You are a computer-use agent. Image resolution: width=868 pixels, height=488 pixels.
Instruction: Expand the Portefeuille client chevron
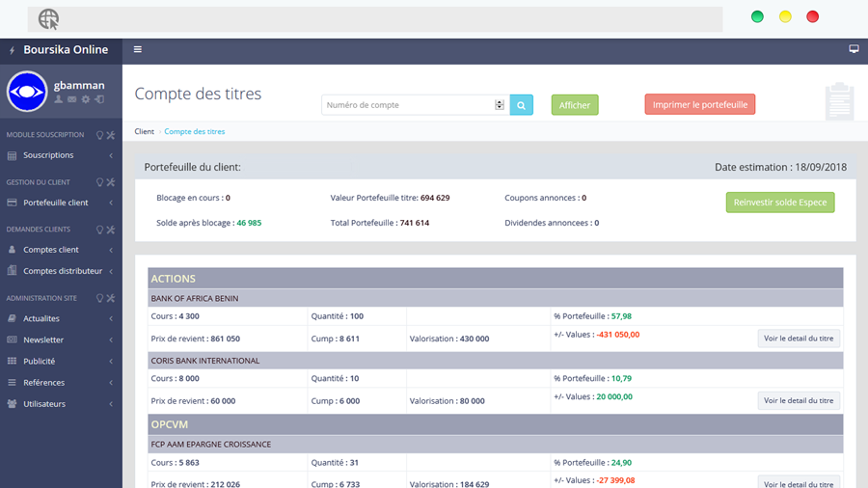coord(111,203)
